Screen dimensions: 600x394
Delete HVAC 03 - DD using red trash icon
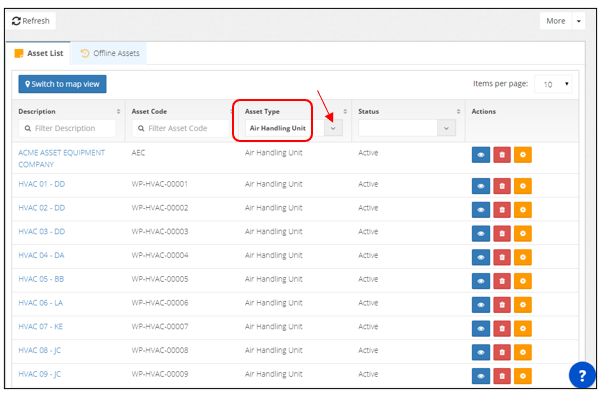click(502, 234)
